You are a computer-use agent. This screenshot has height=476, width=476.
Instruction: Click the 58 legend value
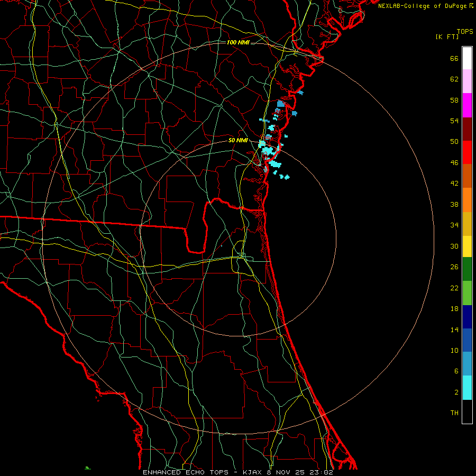[454, 100]
